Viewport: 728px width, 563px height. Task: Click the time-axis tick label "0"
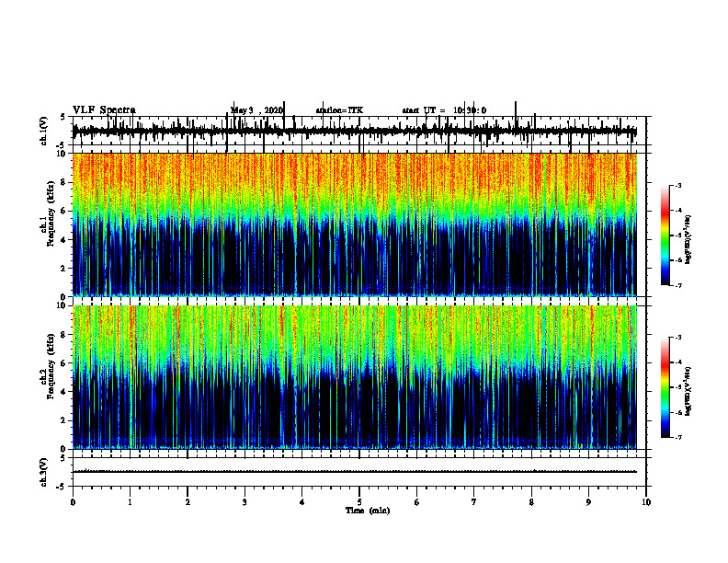tap(73, 502)
